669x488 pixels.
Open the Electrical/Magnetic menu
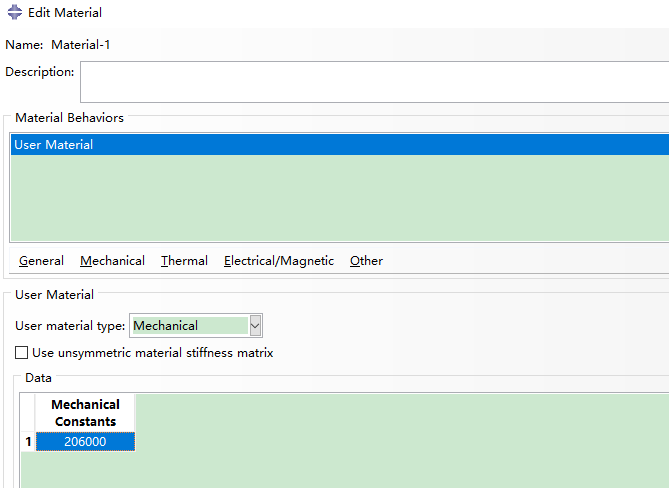click(279, 261)
